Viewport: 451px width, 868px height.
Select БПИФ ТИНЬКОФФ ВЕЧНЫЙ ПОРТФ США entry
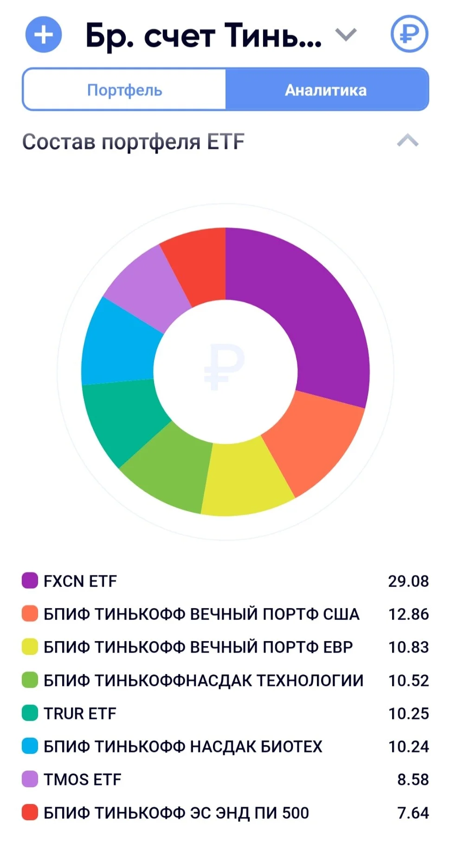[x=225, y=614]
